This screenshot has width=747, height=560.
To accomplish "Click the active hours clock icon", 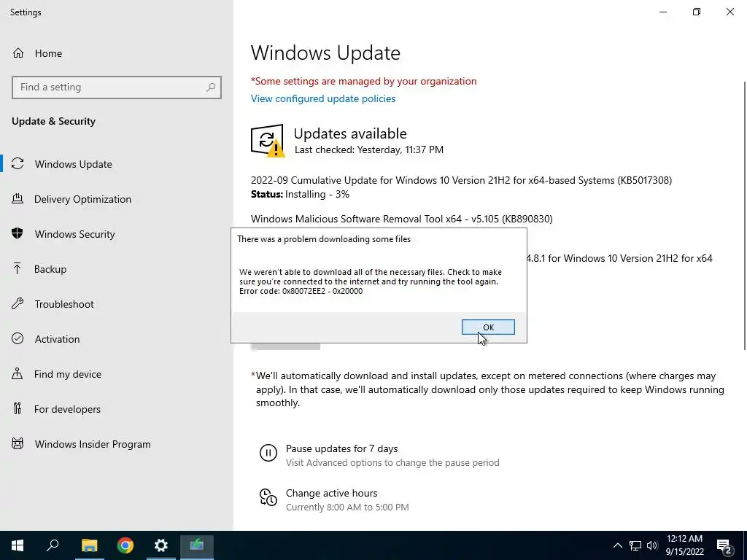I will tap(268, 497).
